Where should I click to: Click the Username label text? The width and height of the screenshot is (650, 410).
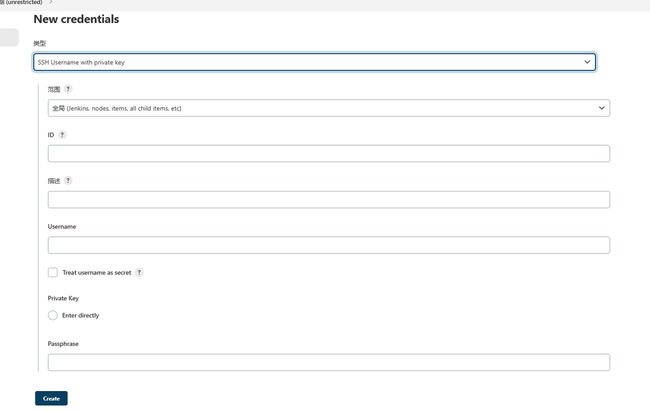click(62, 226)
